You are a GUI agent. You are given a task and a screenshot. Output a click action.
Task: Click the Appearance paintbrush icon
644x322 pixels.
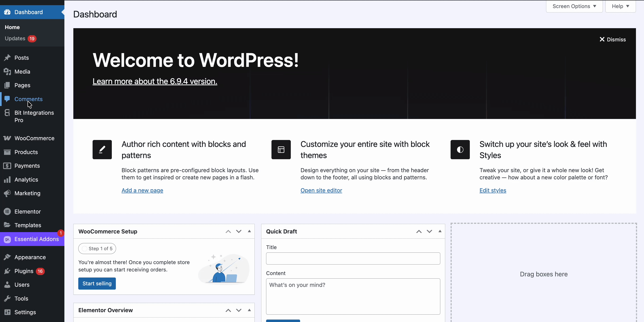tap(7, 257)
